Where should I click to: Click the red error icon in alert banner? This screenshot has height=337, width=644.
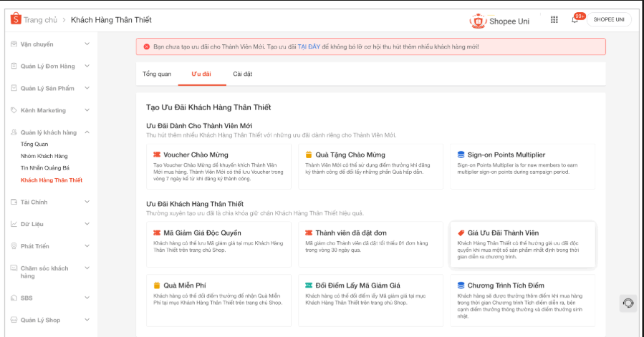pos(147,47)
